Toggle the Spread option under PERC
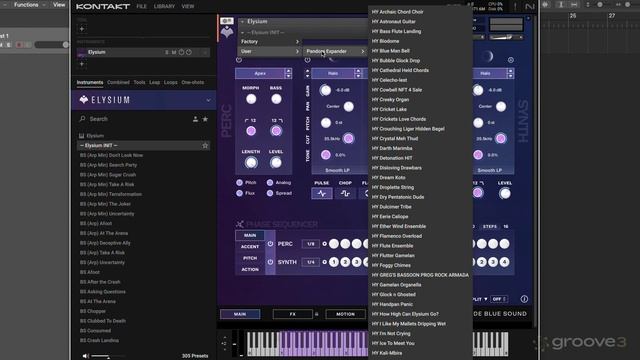 [x=270, y=193]
